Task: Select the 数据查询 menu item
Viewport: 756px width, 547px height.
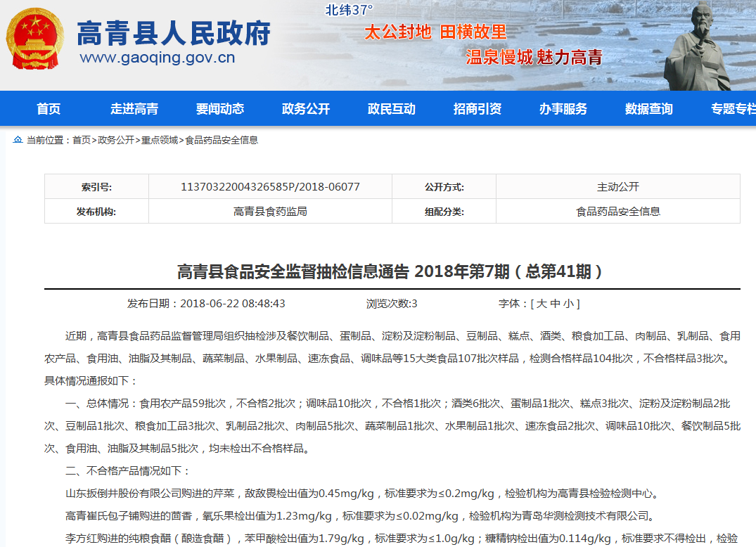Action: coord(649,109)
